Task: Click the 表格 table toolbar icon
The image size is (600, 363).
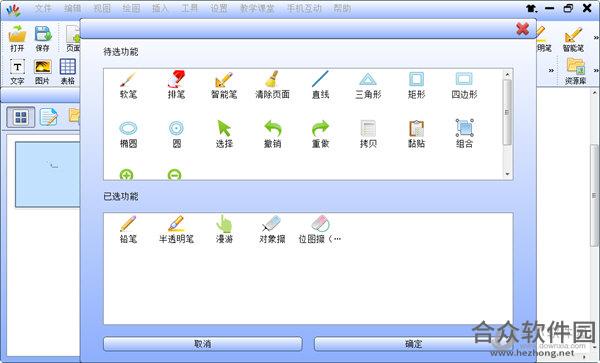Action: 67,72
